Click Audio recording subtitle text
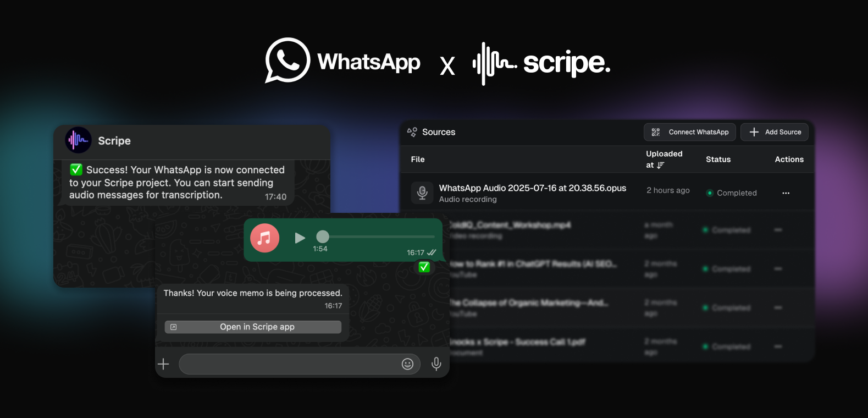Viewport: 868px width, 418px height. tap(468, 200)
